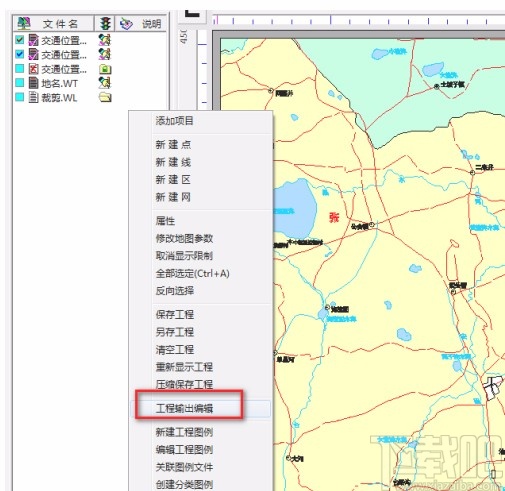The width and height of the screenshot is (505, 491).
Task: Click file type icon of first 交通位置 file
Action: pyautogui.click(x=33, y=40)
